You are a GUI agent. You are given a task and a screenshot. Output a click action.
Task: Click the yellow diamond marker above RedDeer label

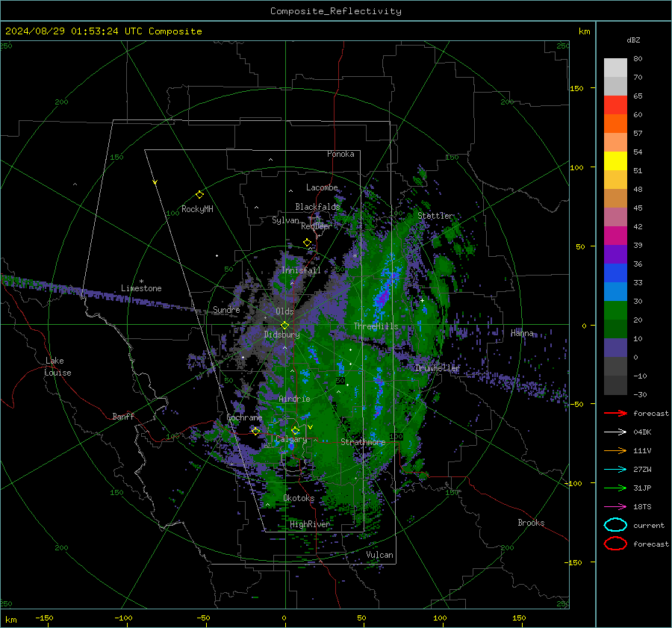tap(307, 243)
